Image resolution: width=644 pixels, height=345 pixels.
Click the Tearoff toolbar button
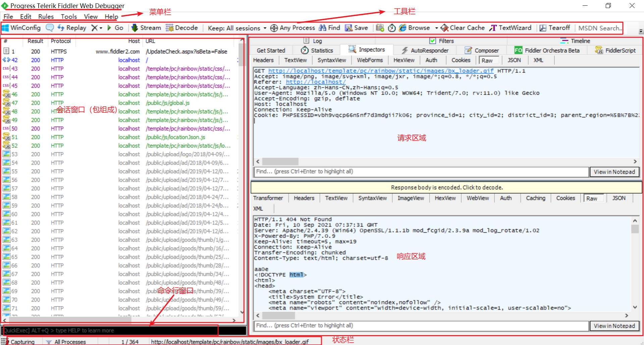click(x=555, y=28)
